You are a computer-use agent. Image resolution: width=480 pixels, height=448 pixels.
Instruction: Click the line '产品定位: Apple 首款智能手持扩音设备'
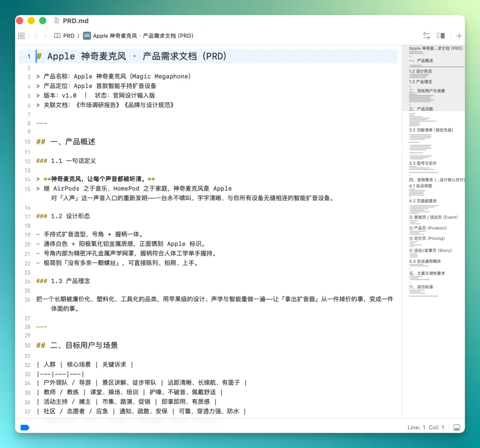pyautogui.click(x=96, y=86)
